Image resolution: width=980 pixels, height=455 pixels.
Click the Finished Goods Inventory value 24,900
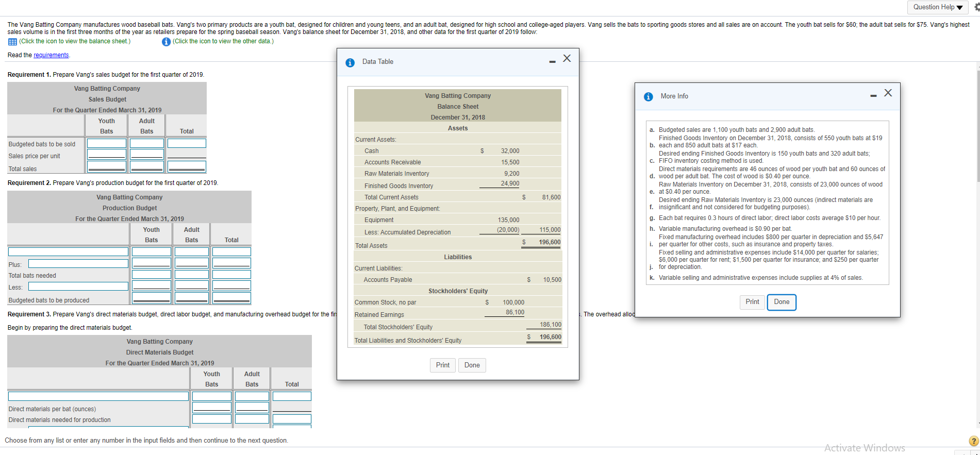pos(510,183)
